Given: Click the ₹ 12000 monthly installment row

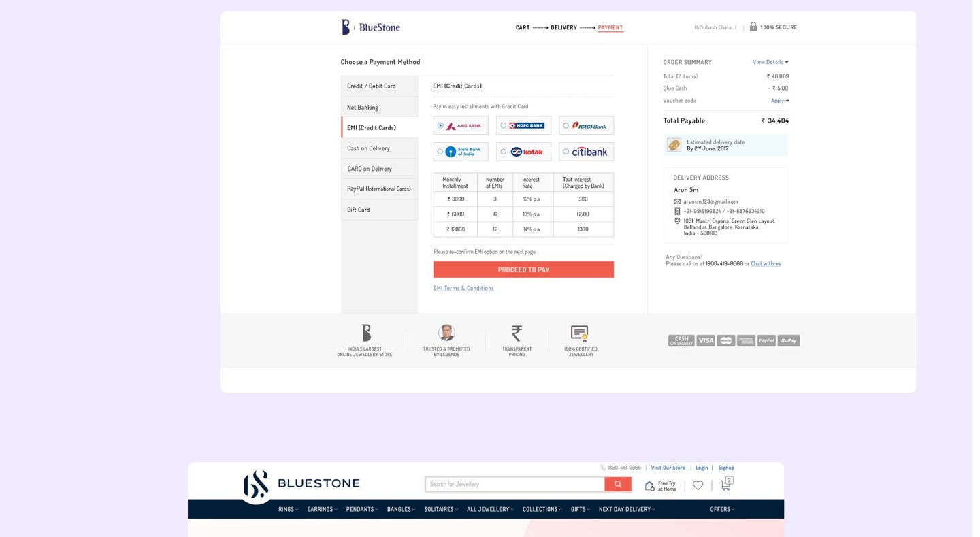Looking at the screenshot, I should 523,229.
